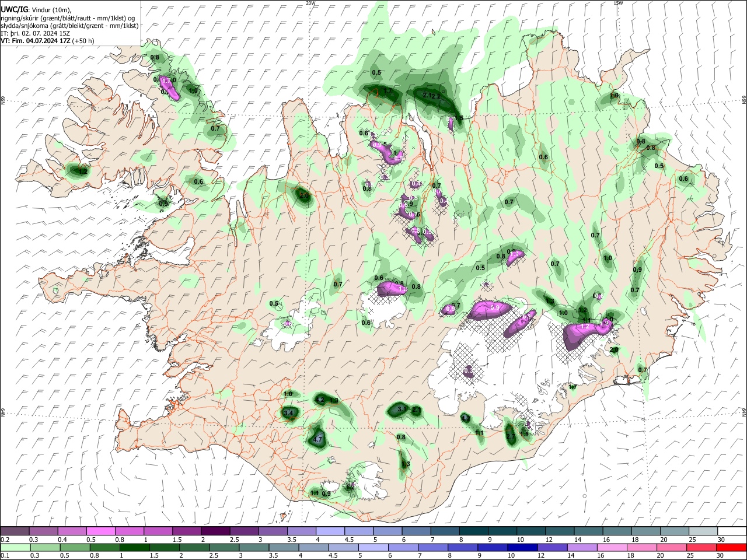
Task: Click the dark teal swatch between 9 and 10, upper legend
Action: point(501,531)
